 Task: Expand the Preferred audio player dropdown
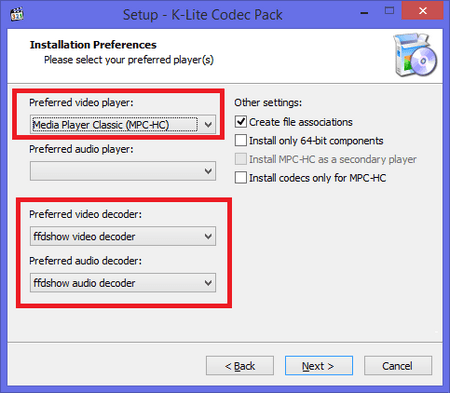pyautogui.click(x=123, y=171)
